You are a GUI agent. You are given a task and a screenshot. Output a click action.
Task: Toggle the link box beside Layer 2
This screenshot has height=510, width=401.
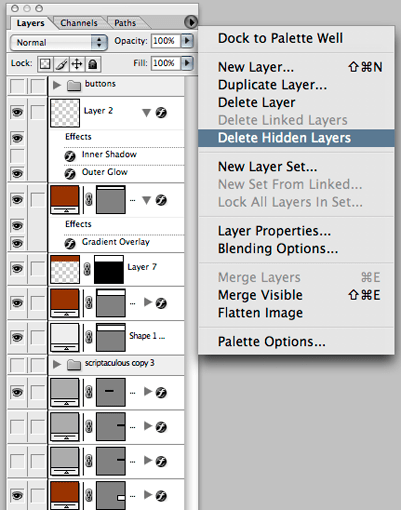[x=38, y=112]
